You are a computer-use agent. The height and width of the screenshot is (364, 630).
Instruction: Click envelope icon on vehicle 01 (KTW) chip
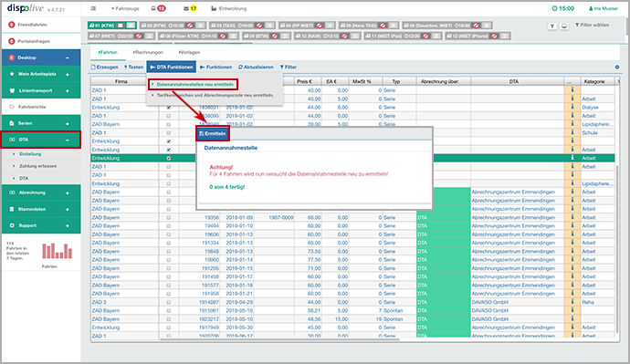click(x=121, y=26)
